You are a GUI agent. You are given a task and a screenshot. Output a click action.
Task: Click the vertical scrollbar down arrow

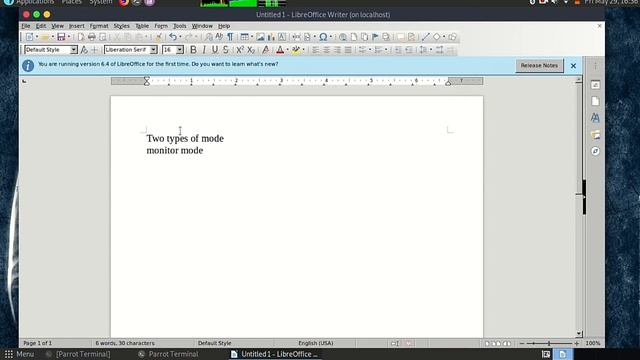579,333
